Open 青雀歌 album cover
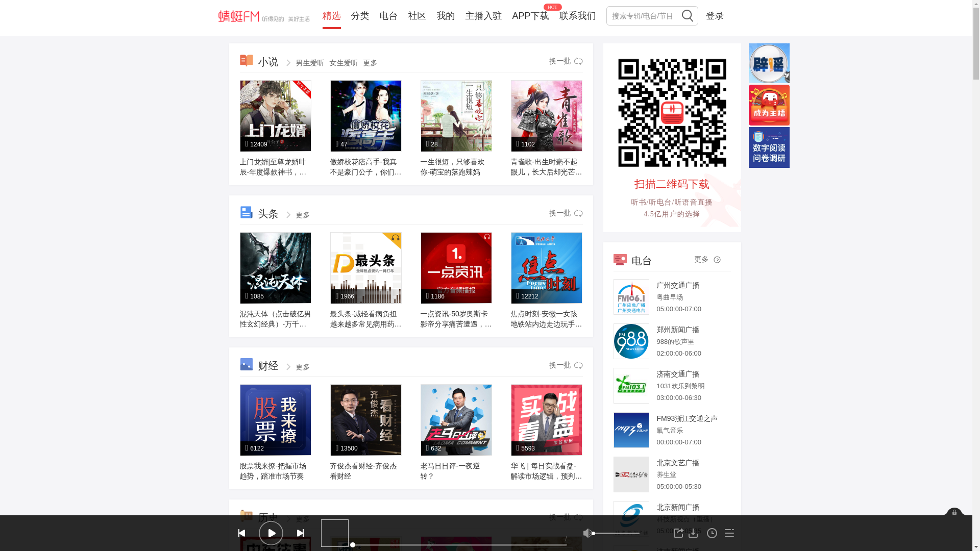 click(546, 116)
